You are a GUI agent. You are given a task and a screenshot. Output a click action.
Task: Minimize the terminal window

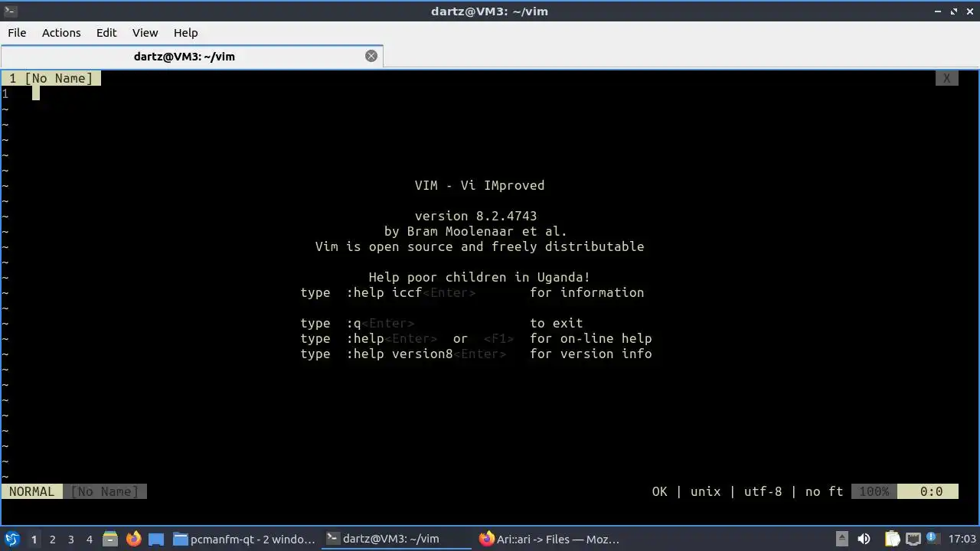point(939,11)
